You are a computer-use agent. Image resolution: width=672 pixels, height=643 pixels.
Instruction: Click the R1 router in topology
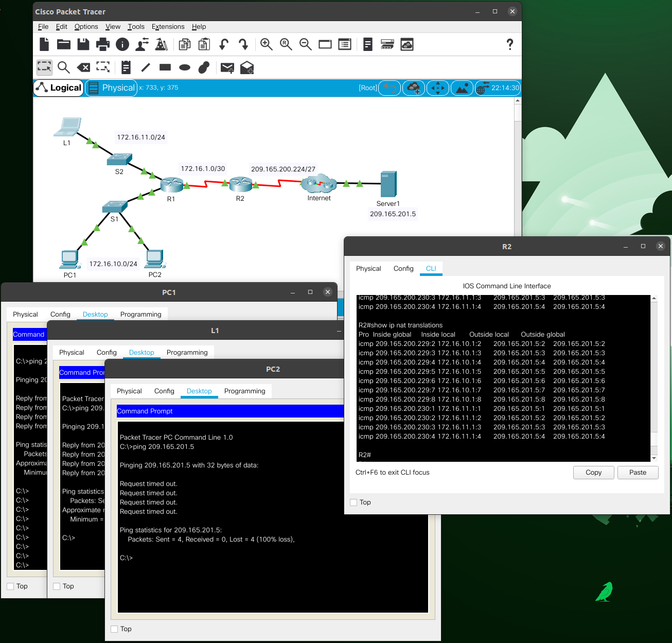(171, 185)
